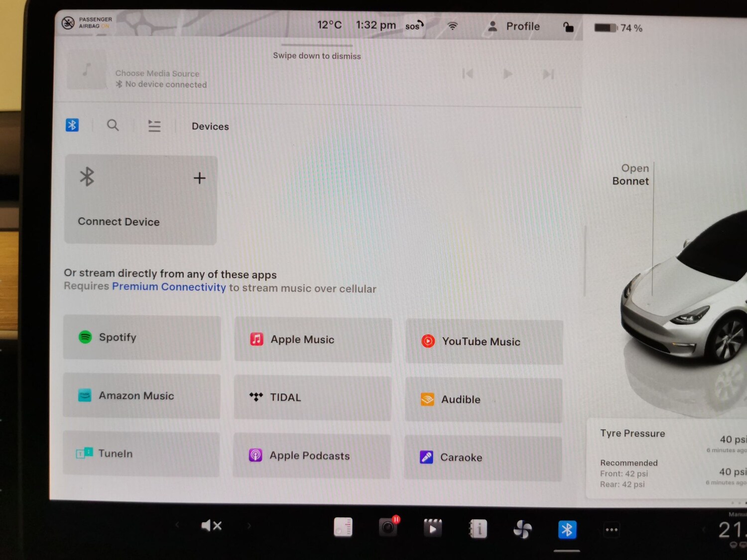Open the Profile menu
The image size is (747, 560).
(x=513, y=26)
